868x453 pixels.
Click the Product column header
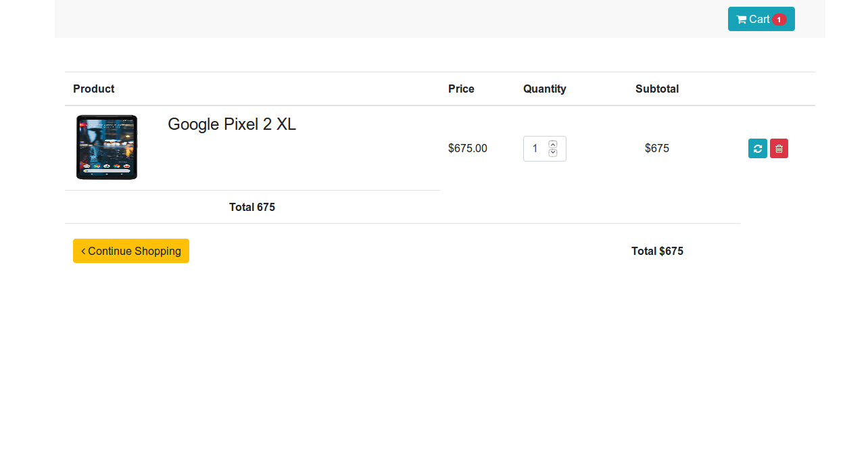pos(93,89)
